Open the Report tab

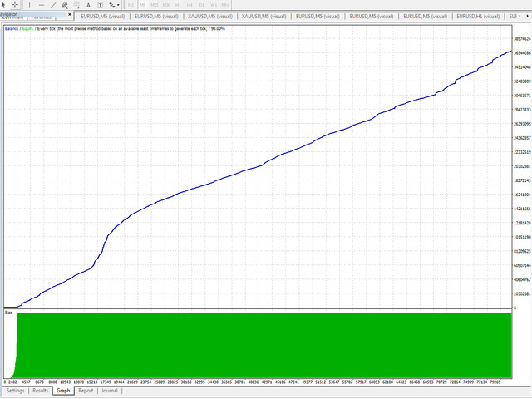click(x=86, y=390)
